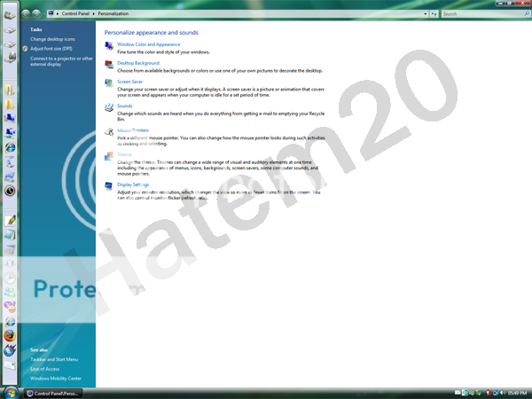Open the Ease of Access link
This screenshot has height=399, width=532.
(x=44, y=369)
